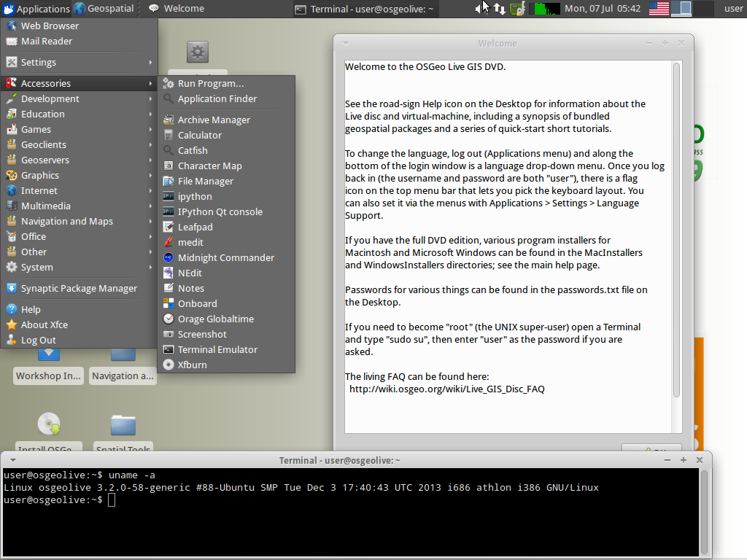Open Orage Globaltime
Screen dimensions: 747x560
click(226, 319)
